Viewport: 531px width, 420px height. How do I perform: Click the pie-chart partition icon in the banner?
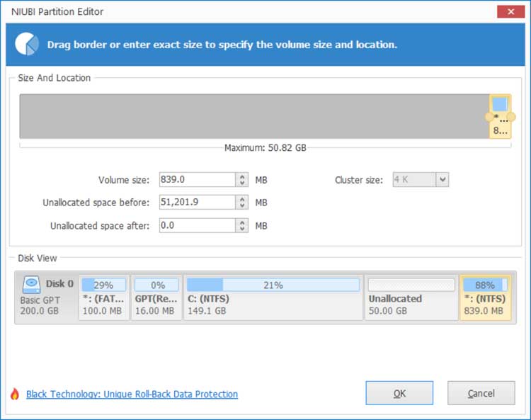(x=26, y=44)
